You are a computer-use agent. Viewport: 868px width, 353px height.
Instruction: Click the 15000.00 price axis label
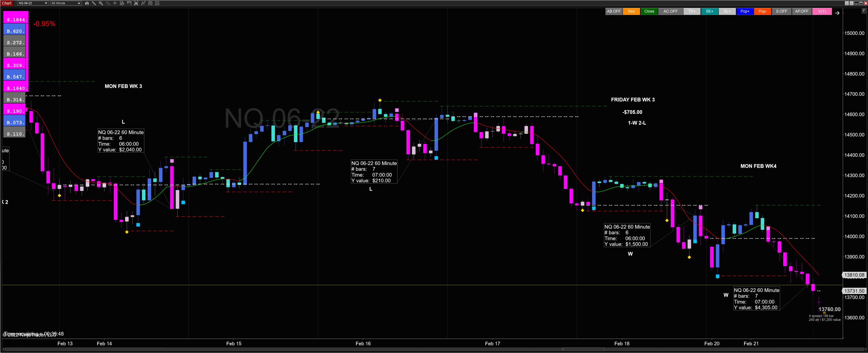(854, 33)
